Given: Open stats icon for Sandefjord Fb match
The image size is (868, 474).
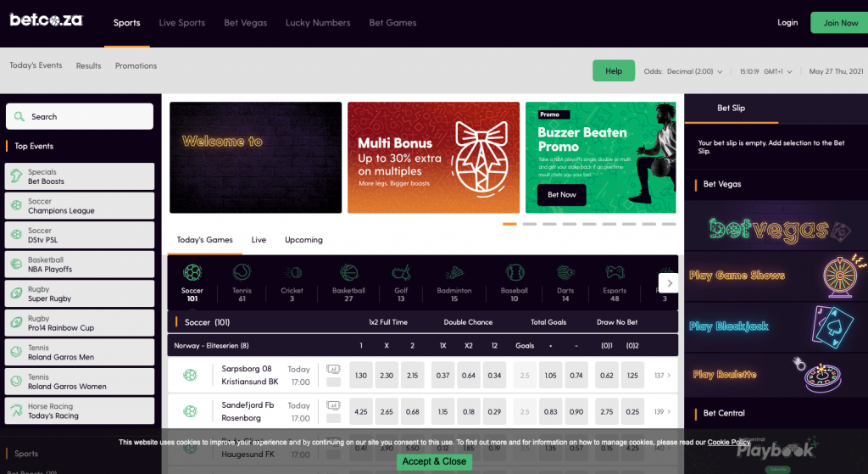Looking at the screenshot, I should tap(333, 405).
